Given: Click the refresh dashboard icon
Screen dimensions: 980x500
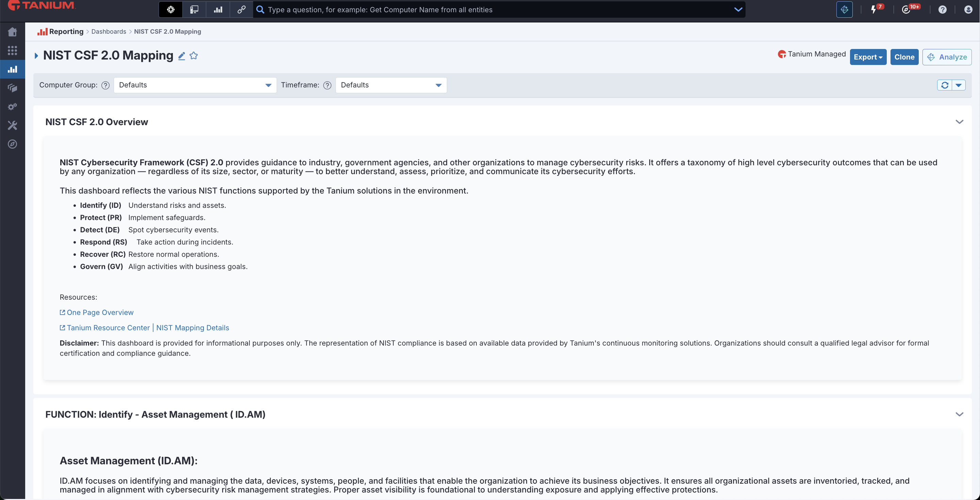Looking at the screenshot, I should 944,85.
